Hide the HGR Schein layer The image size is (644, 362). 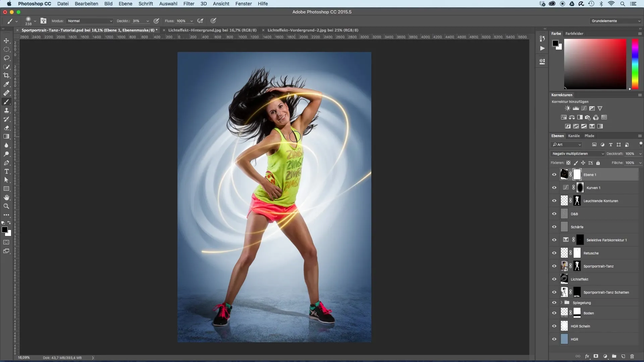click(554, 326)
